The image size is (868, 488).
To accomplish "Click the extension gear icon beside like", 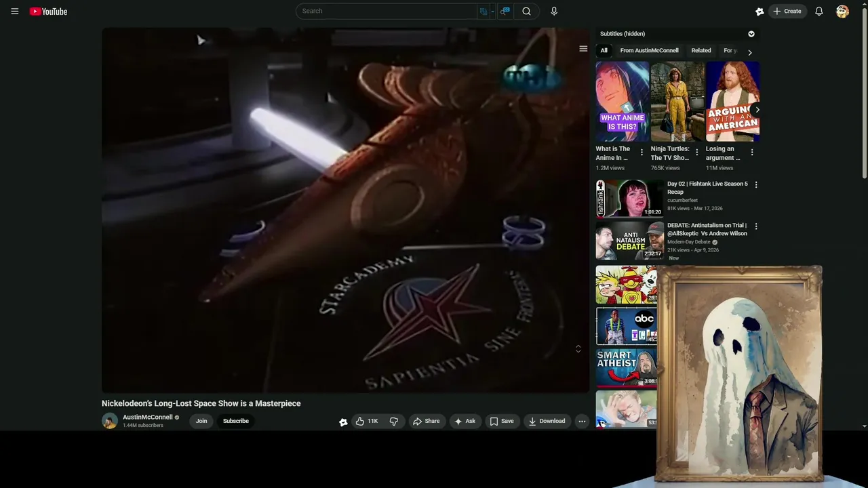I will tap(343, 422).
